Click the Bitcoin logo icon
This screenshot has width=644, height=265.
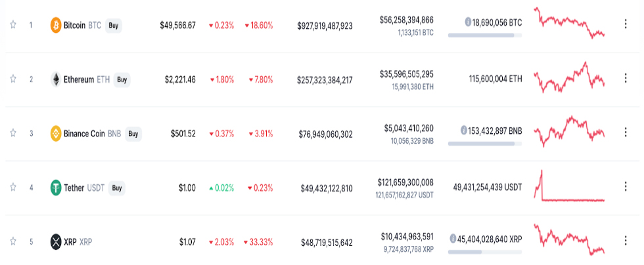56,26
